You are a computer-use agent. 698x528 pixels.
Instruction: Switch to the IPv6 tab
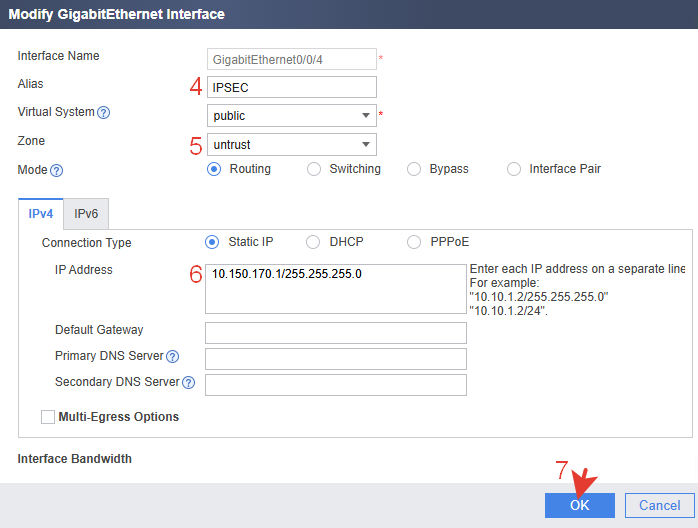[87, 214]
